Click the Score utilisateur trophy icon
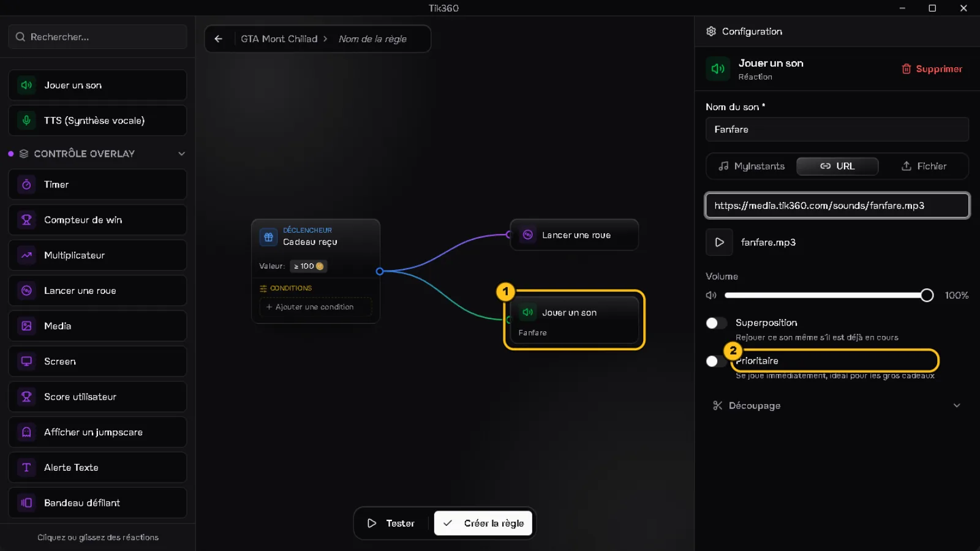This screenshot has height=551, width=980. click(26, 397)
